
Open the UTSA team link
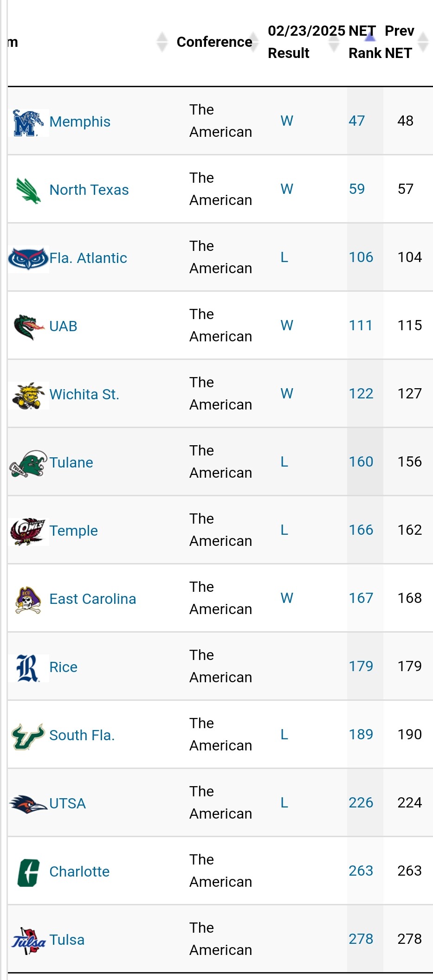coord(67,804)
